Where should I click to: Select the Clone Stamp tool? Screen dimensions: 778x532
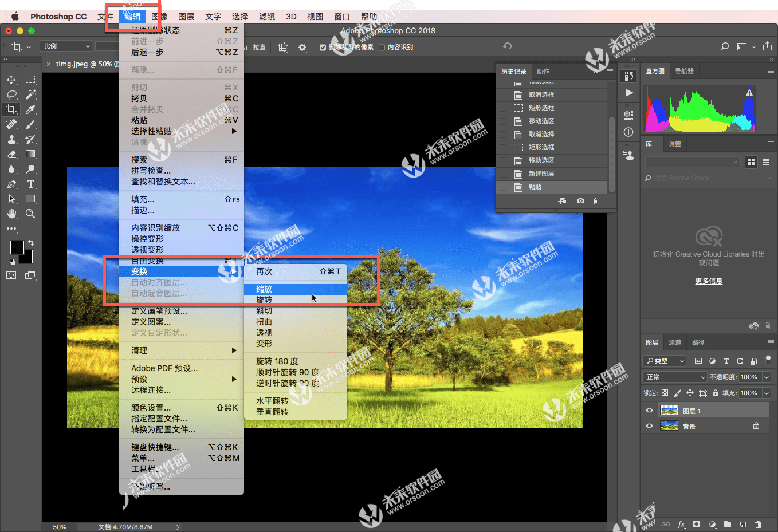(11, 139)
